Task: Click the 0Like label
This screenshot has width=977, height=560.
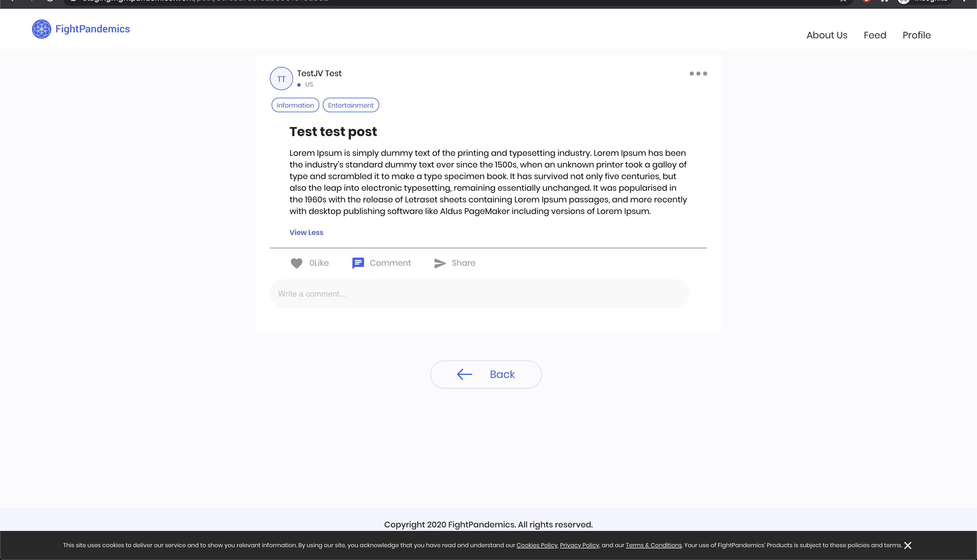Action: click(319, 263)
